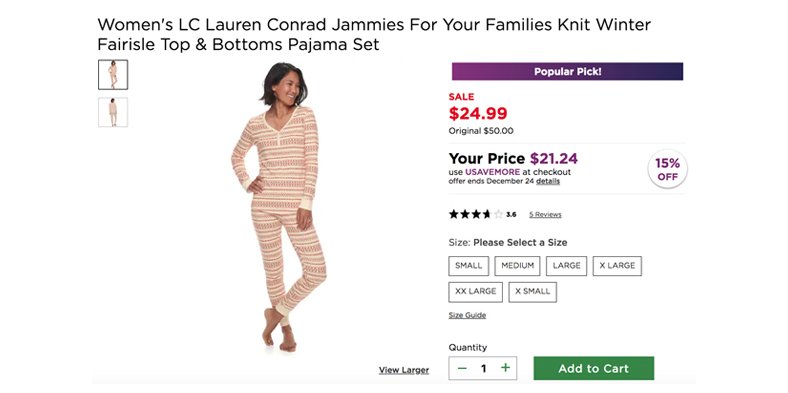Select the X SMALL size option
This screenshot has width=788, height=393.
(533, 292)
